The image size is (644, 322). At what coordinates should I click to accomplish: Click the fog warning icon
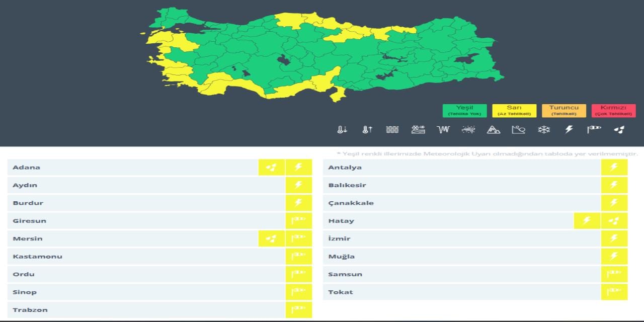click(x=443, y=129)
